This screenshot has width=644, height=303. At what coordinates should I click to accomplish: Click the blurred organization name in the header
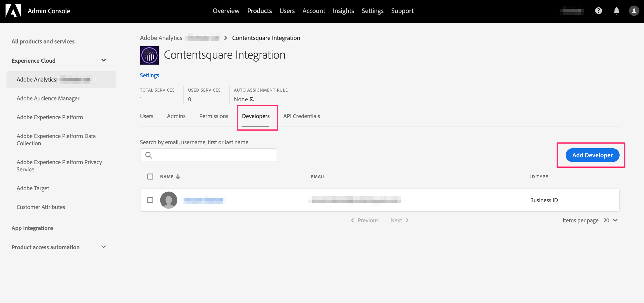pyautogui.click(x=572, y=11)
